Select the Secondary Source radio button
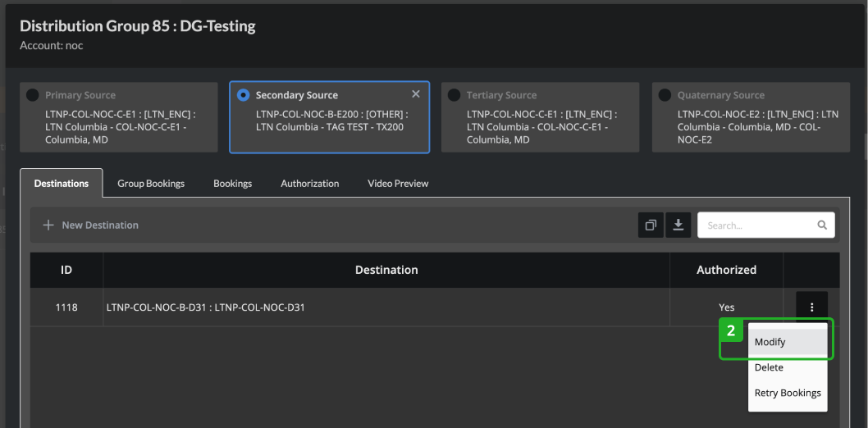The image size is (868, 428). [x=243, y=95]
